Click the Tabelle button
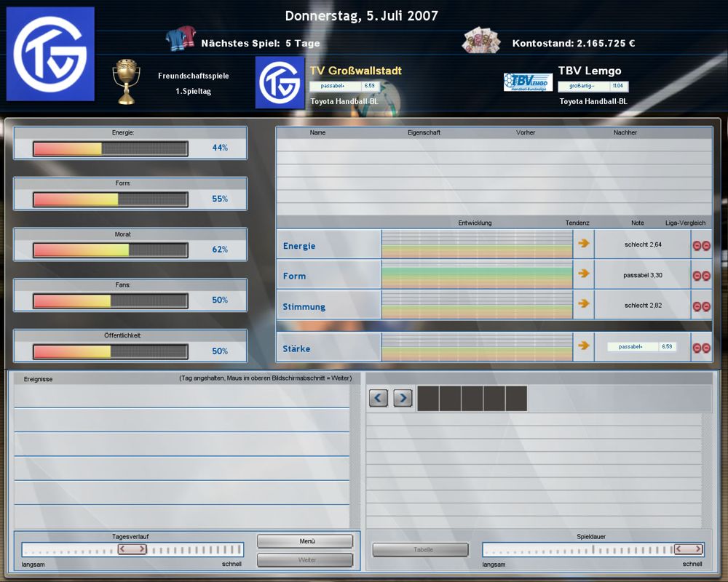Screen dimensions: 728x582 [x=420, y=550]
